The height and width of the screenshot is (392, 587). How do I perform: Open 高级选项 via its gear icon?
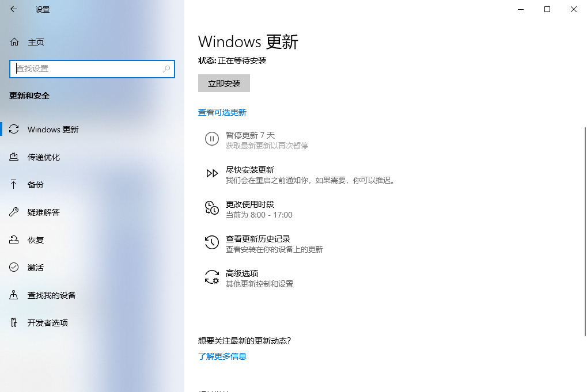[212, 277]
